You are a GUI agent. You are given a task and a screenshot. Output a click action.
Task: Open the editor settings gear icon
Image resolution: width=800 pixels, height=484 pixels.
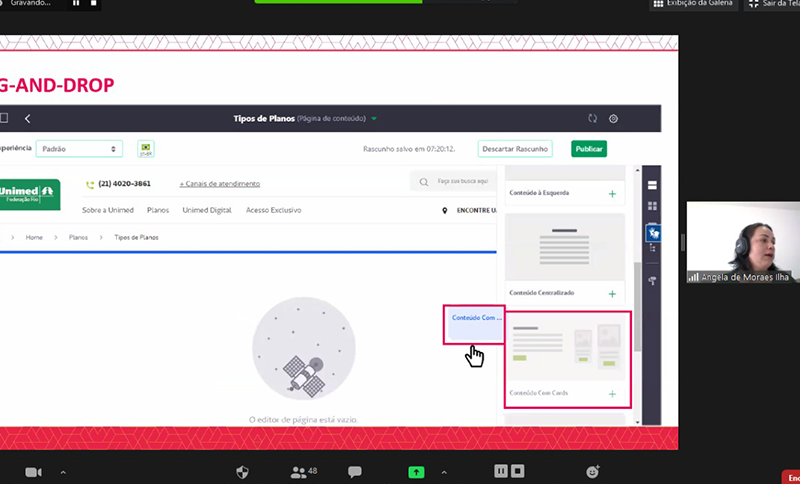pyautogui.click(x=614, y=118)
